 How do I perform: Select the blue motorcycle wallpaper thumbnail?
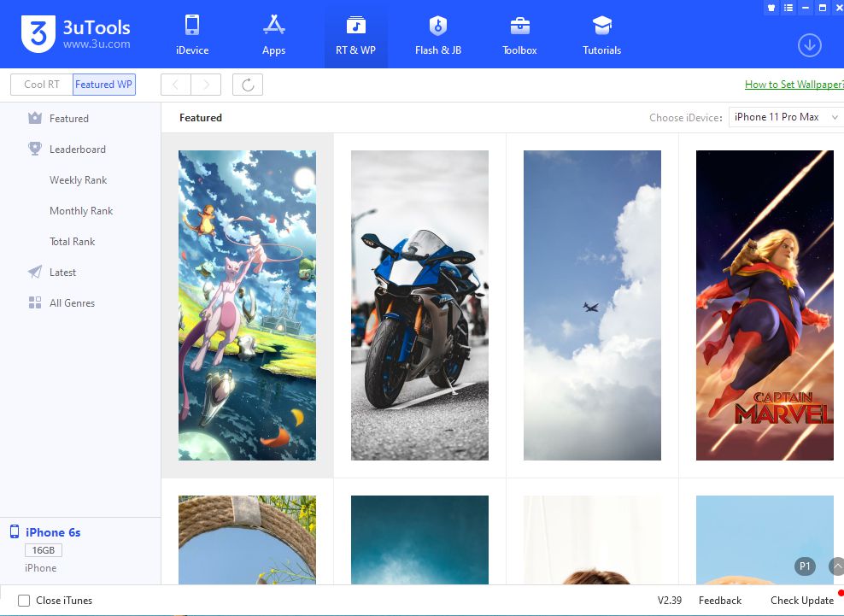pos(419,305)
